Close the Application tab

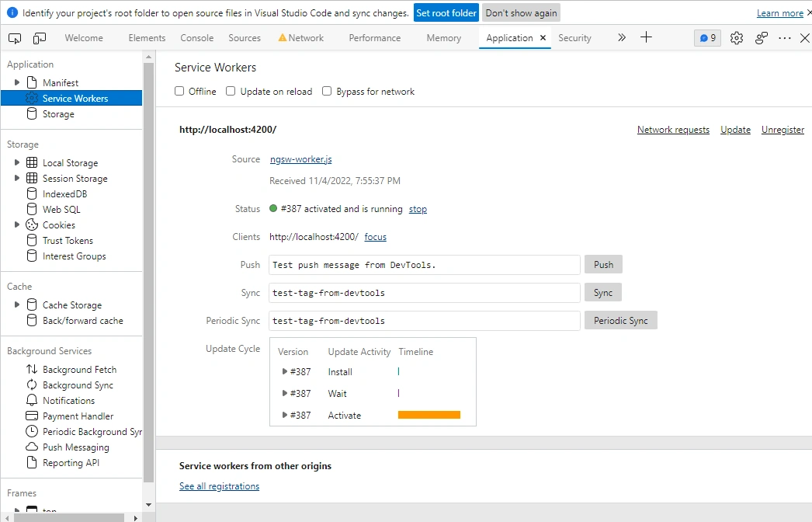pos(543,37)
